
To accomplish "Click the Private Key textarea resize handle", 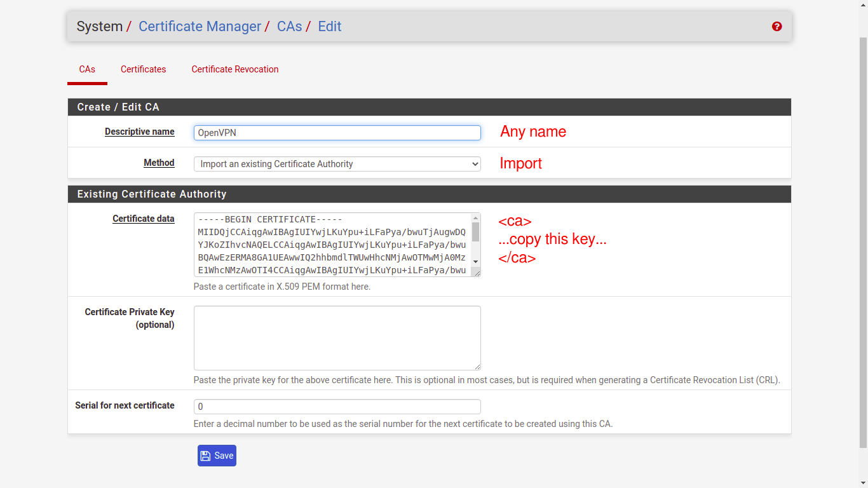I will point(477,366).
